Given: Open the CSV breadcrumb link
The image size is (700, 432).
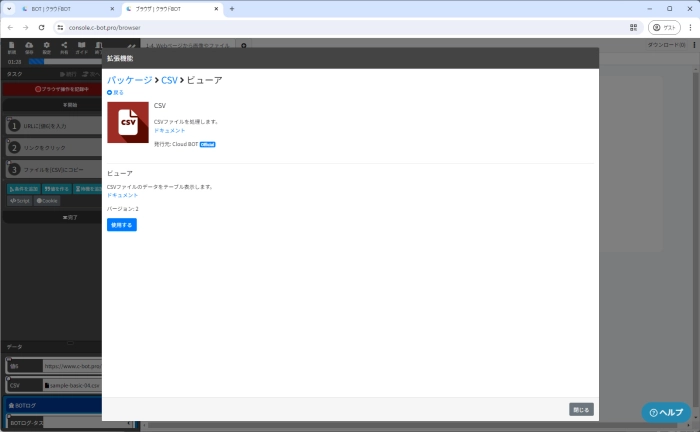Looking at the screenshot, I should (x=169, y=79).
